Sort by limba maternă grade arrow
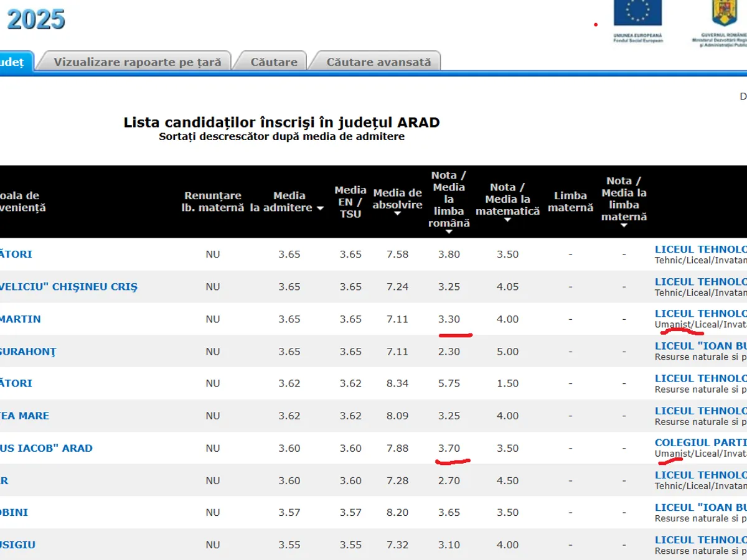747x560 pixels. (x=624, y=225)
